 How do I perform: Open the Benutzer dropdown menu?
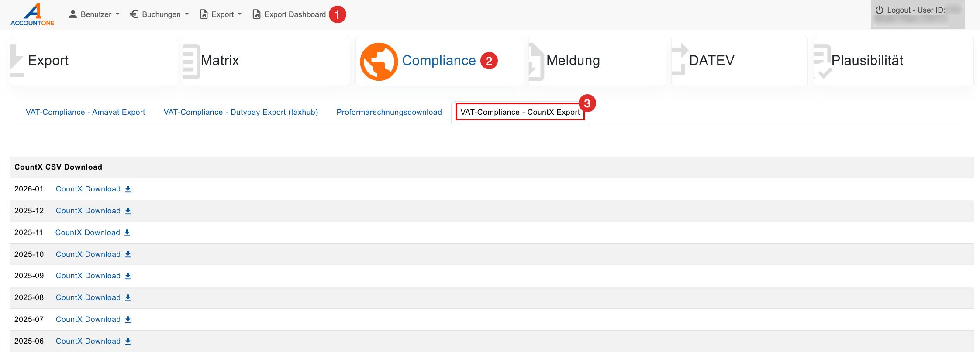(x=94, y=14)
